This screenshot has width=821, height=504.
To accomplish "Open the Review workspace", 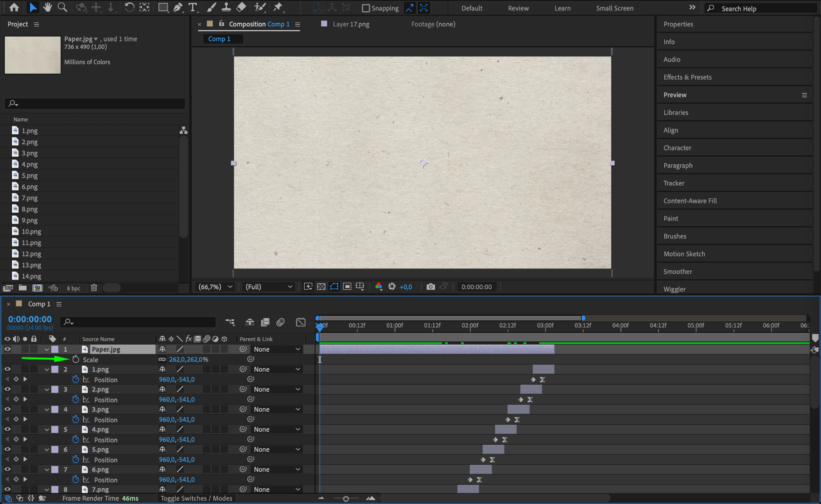I will coord(518,8).
